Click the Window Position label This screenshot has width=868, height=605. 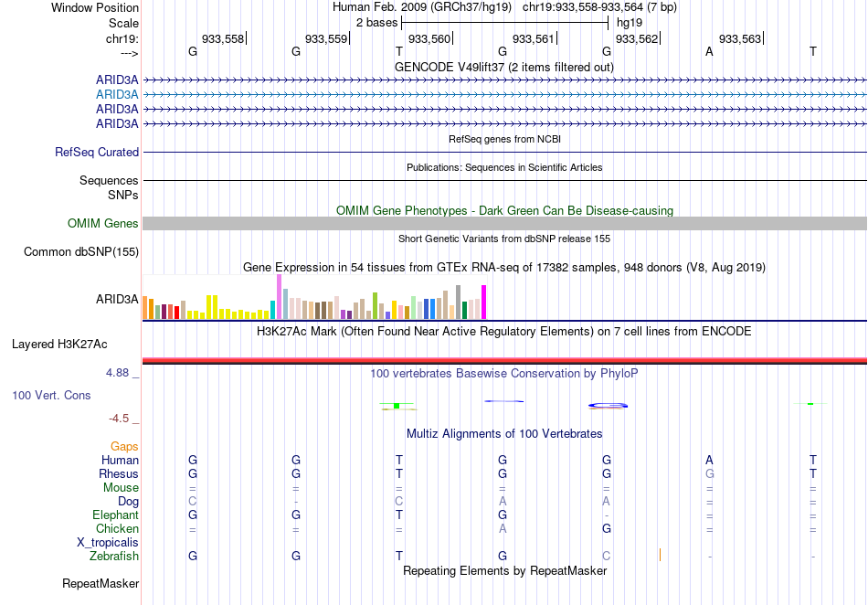[95, 7]
